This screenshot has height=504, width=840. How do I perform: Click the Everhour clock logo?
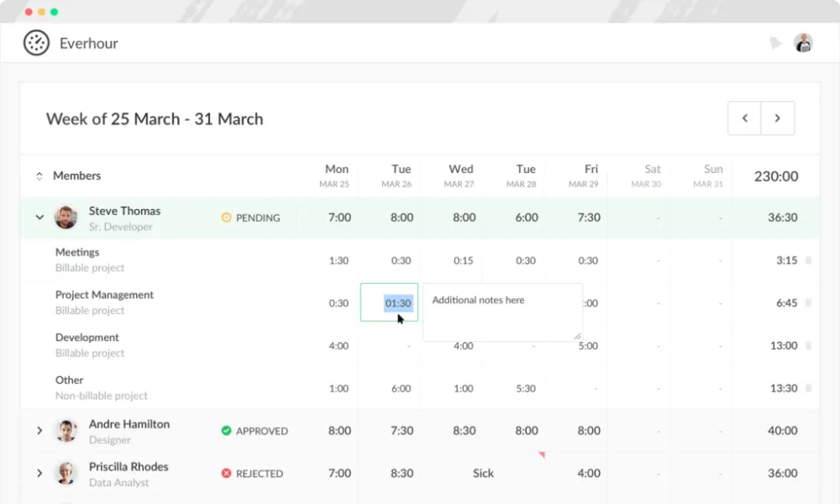click(x=35, y=42)
